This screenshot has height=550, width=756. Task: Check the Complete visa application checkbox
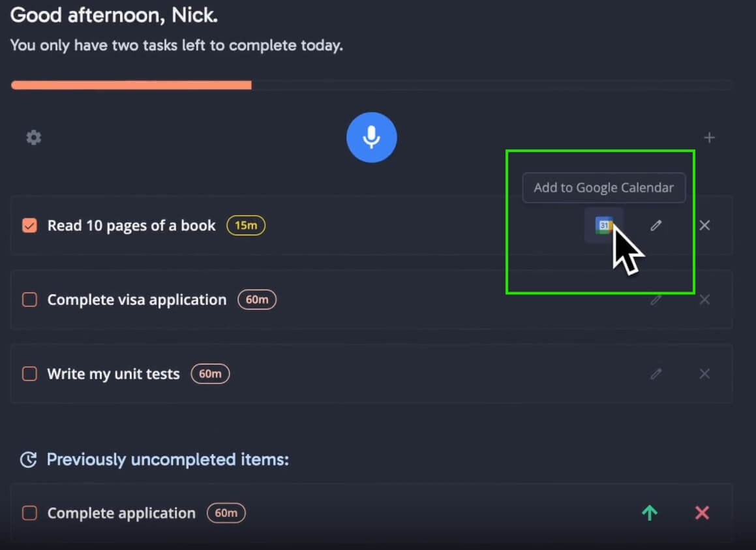29,299
